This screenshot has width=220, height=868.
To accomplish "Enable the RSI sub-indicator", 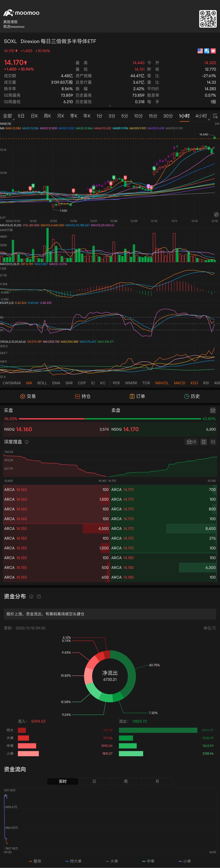I will point(206,383).
